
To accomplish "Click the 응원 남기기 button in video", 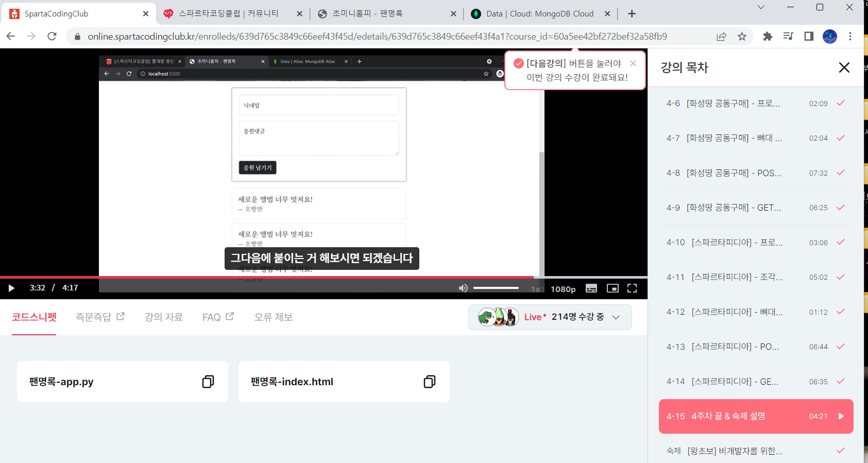I will [258, 167].
